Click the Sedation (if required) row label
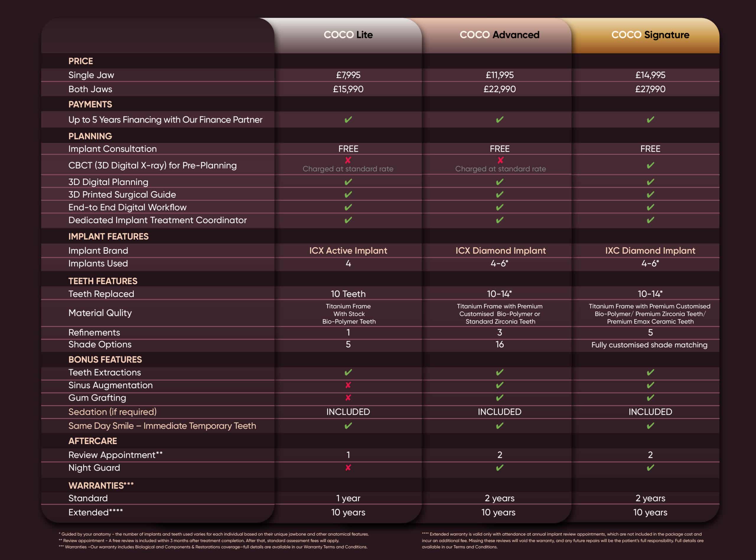This screenshot has height=560, width=756. [x=112, y=412]
